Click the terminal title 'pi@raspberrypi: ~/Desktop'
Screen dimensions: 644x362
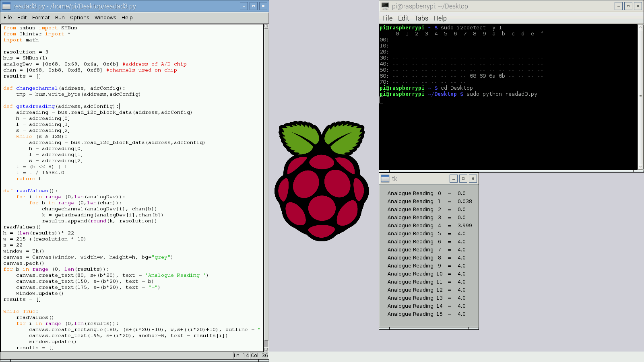pyautogui.click(x=430, y=6)
